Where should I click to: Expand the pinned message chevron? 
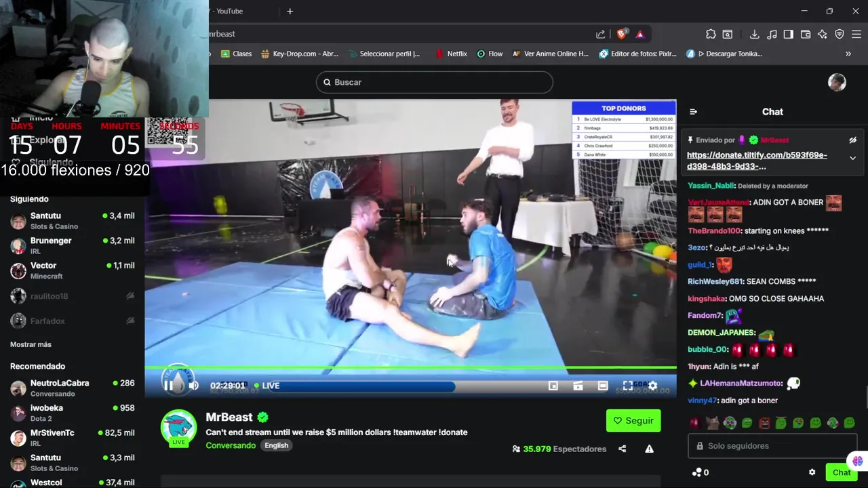[x=853, y=158]
